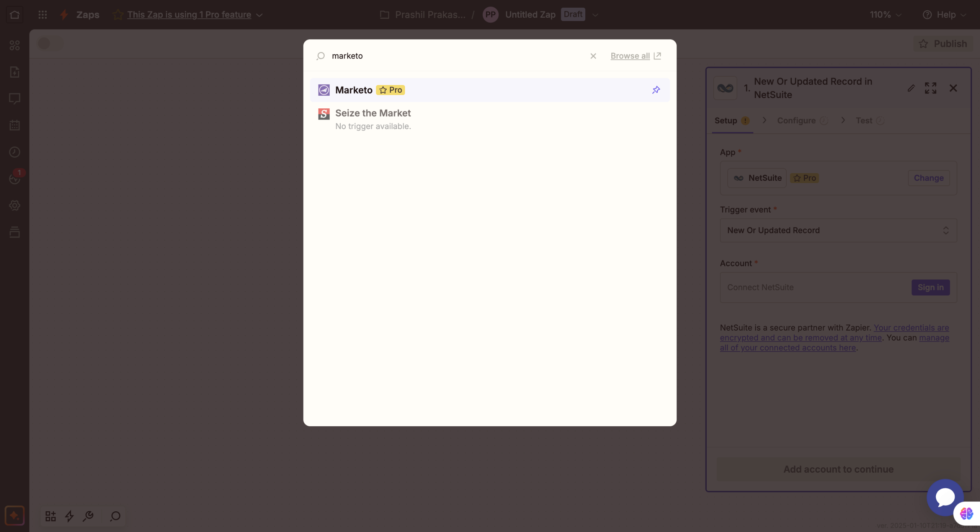Open the 110% zoom dropdown
This screenshot has width=980, height=532.
point(885,15)
